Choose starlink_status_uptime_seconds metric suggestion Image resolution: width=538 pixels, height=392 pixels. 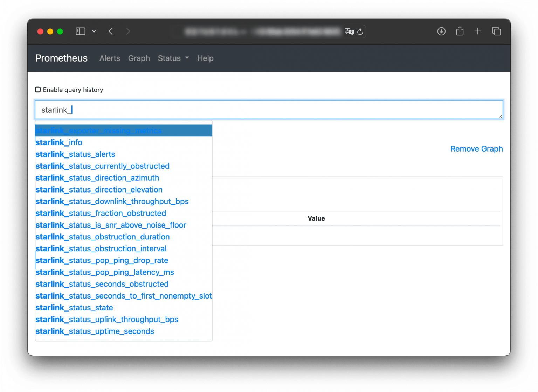(95, 331)
